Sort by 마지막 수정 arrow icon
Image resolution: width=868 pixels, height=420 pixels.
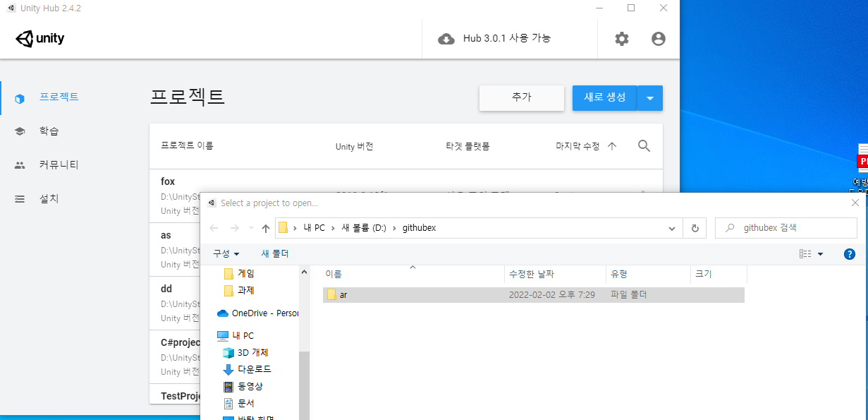tap(612, 146)
